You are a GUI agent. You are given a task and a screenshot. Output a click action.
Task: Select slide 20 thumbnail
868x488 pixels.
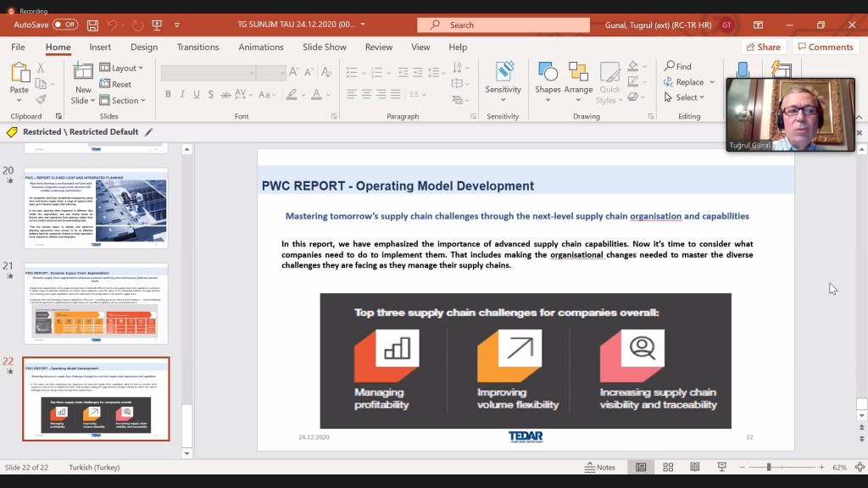96,208
